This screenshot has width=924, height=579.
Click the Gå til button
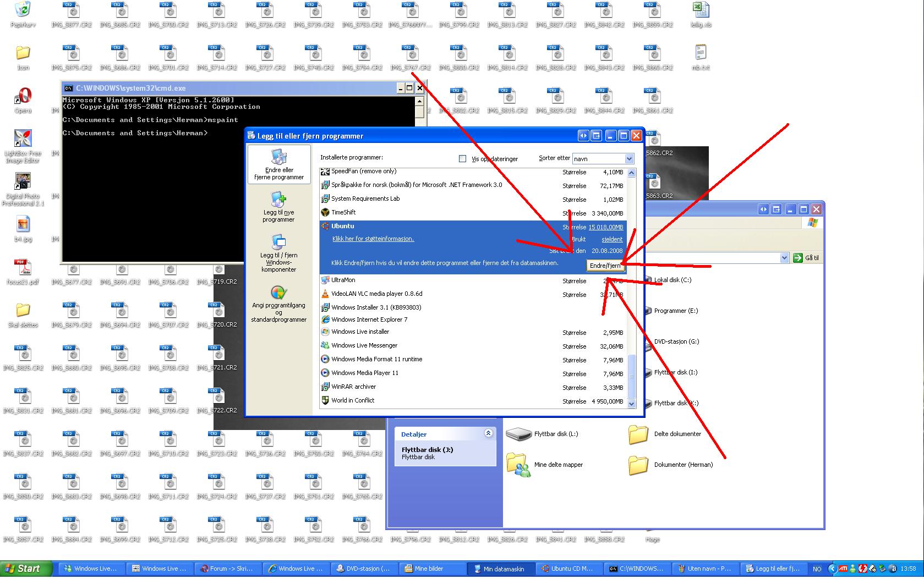pyautogui.click(x=807, y=258)
